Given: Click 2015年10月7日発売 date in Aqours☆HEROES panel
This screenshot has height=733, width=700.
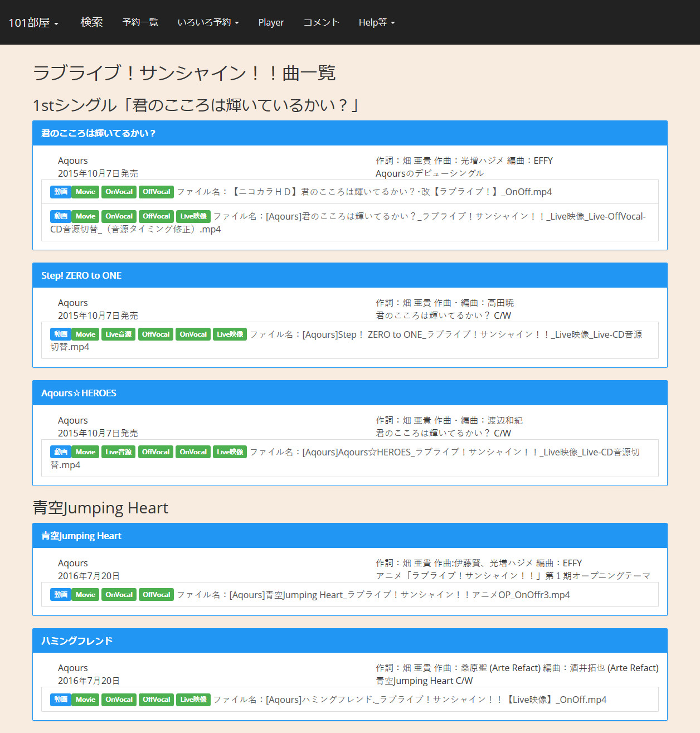Looking at the screenshot, I should 98,433.
